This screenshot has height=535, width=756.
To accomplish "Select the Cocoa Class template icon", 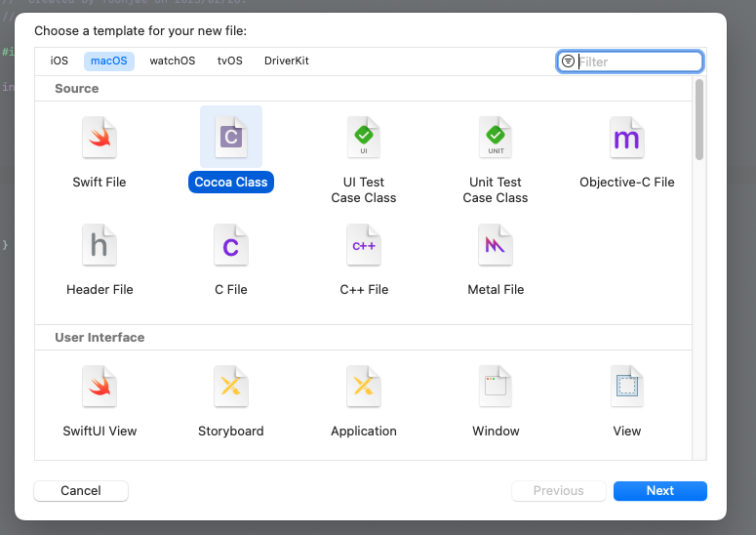I will tap(231, 138).
